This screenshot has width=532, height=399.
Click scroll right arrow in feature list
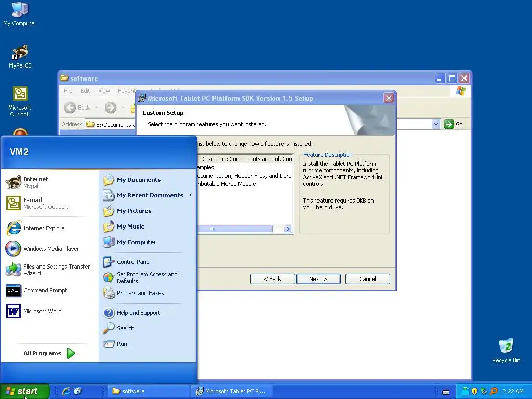point(288,229)
